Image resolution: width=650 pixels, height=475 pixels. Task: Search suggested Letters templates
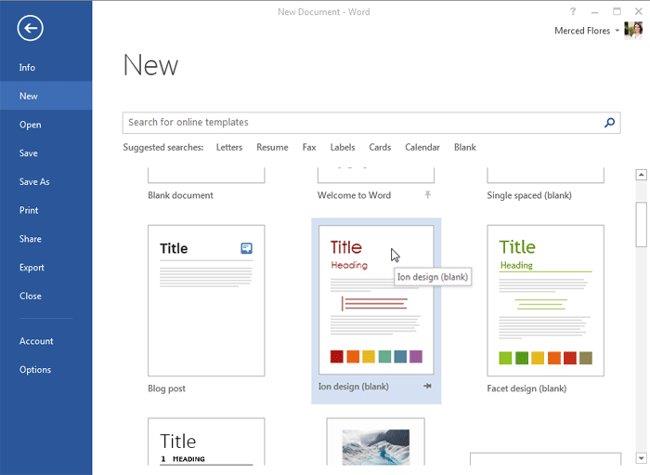[x=229, y=148]
